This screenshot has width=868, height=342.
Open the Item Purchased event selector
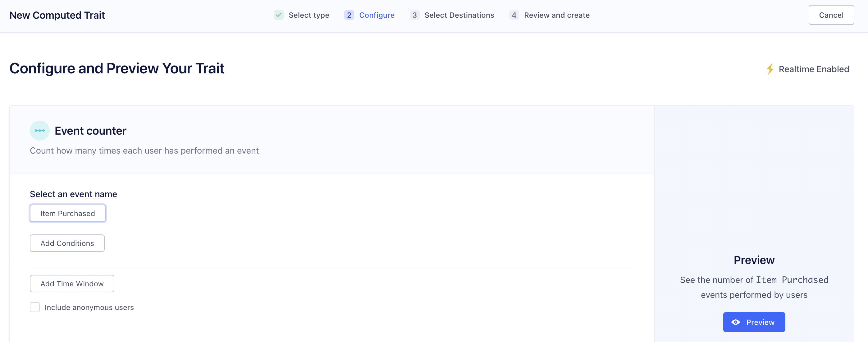pyautogui.click(x=67, y=213)
